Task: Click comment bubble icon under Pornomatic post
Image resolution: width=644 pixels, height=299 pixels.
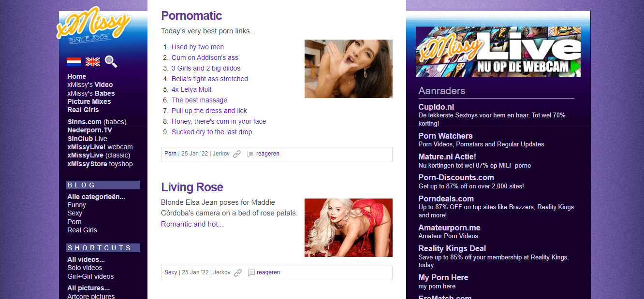Action: [x=251, y=154]
